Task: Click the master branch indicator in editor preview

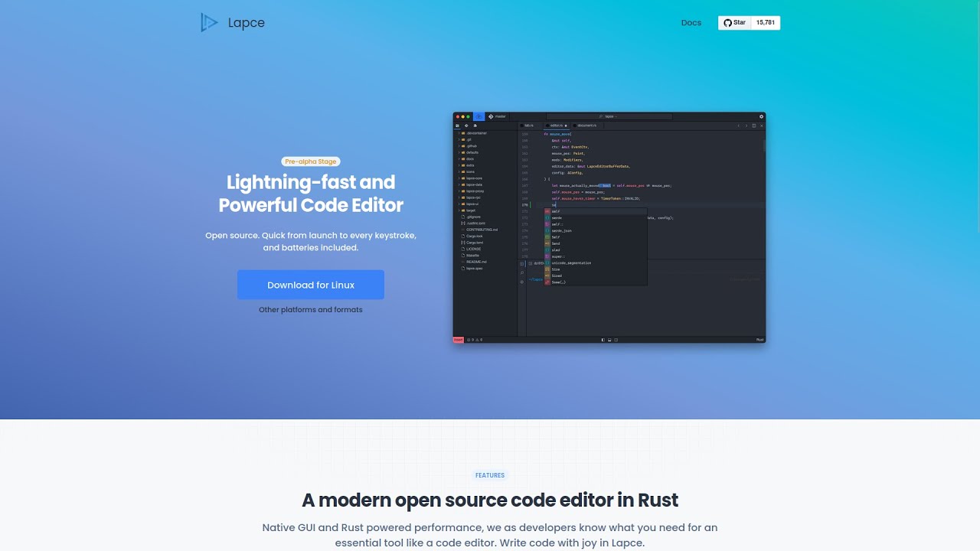Action: 496,116
